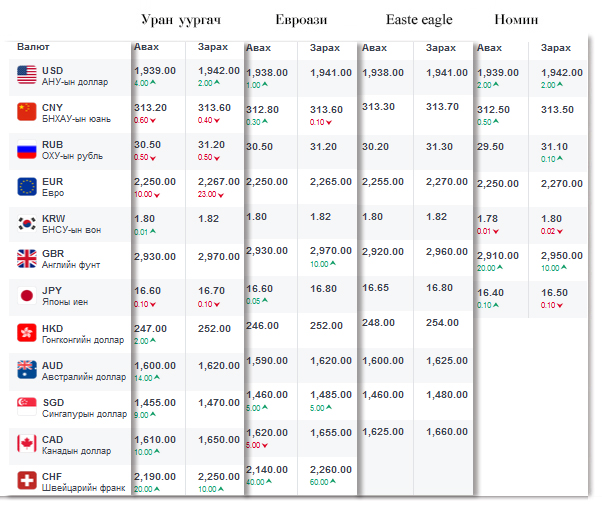The width and height of the screenshot is (602, 506).
Task: Click the KRW South Korea flag icon
Action: 27,222
